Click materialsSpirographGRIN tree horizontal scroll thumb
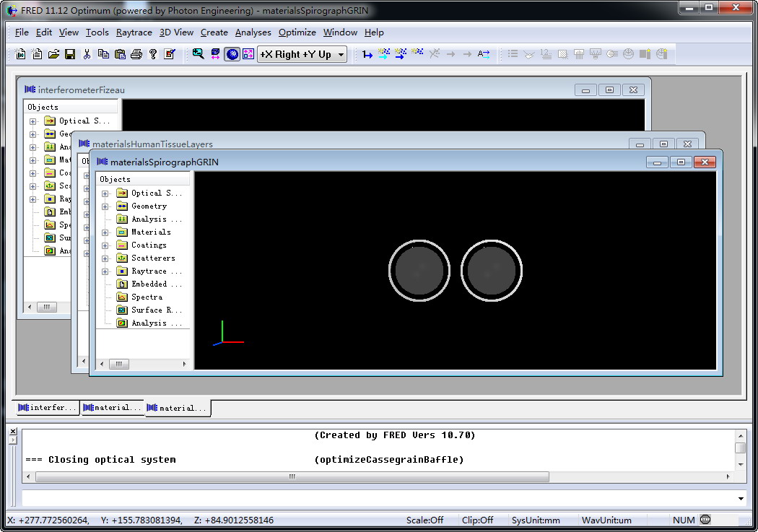 (x=119, y=364)
